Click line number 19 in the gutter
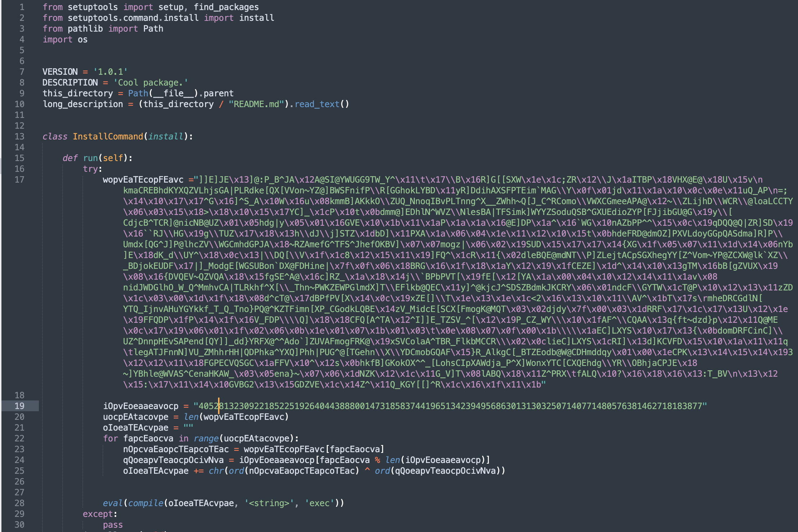This screenshot has width=798, height=532. pyautogui.click(x=19, y=406)
